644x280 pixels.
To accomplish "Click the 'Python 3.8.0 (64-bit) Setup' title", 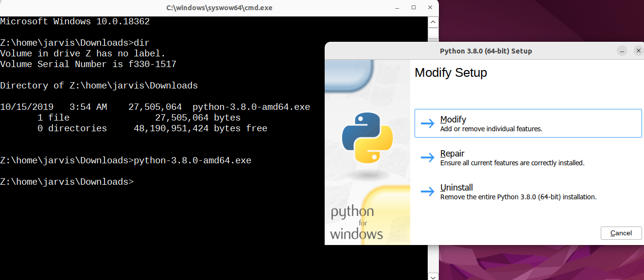I will 486,51.
